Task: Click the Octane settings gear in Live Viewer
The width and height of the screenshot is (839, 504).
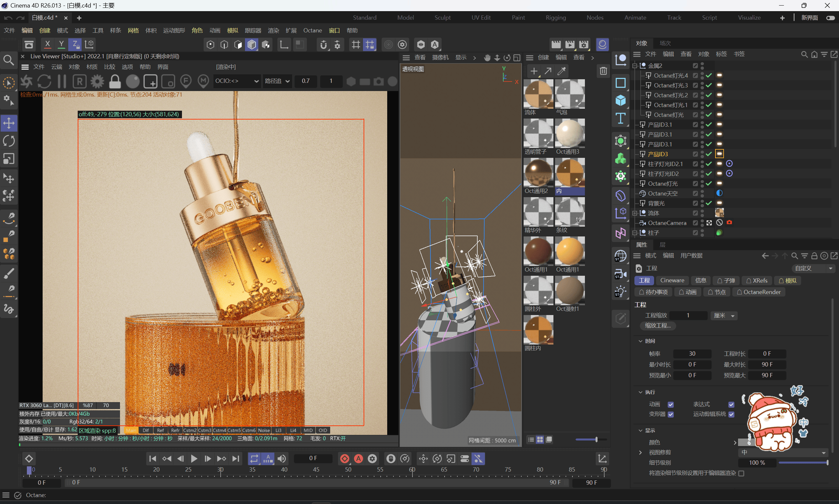Action: point(97,82)
